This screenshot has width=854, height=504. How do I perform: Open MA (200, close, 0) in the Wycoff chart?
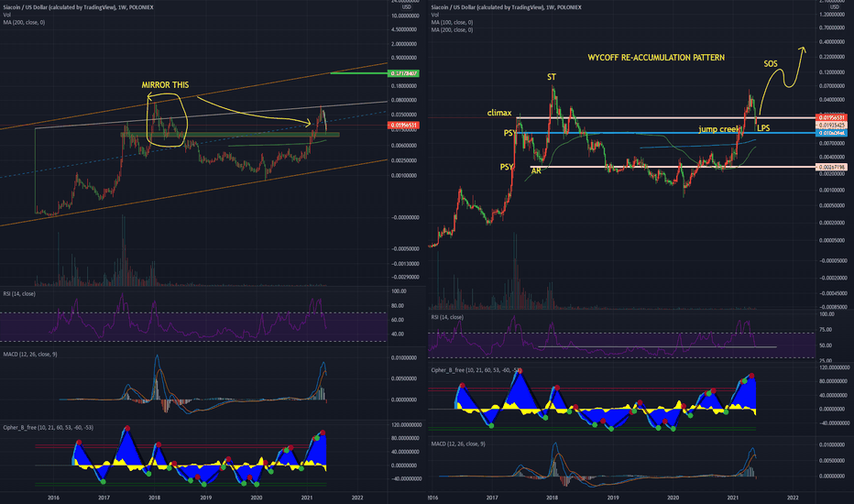(452, 30)
